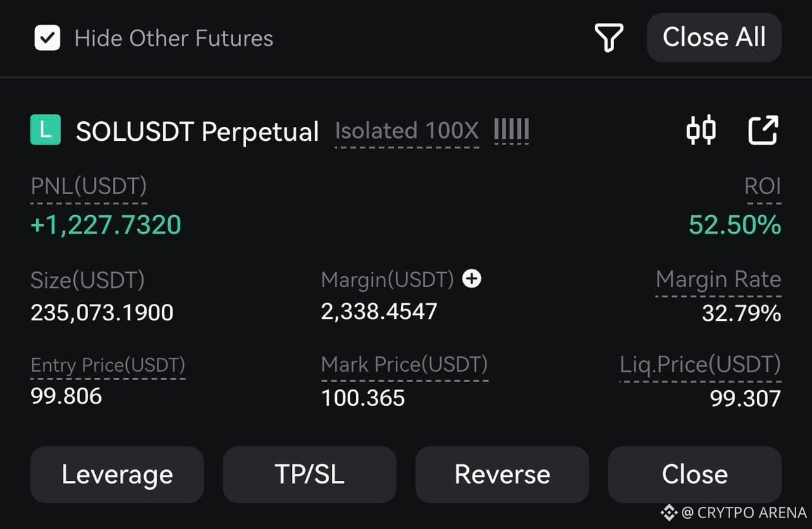Screen dimensions: 812x529
Task: Tap the Margin Rate label
Action: [719, 280]
